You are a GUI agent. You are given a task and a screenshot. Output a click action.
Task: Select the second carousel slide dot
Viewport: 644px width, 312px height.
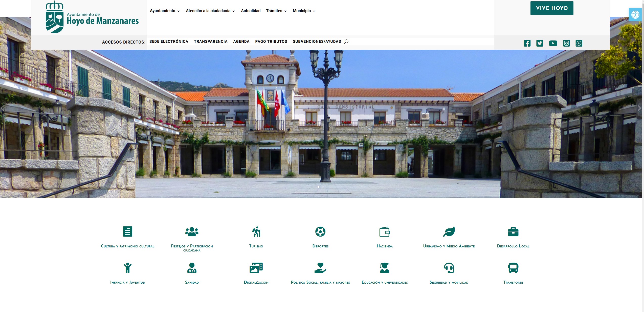tap(323, 187)
